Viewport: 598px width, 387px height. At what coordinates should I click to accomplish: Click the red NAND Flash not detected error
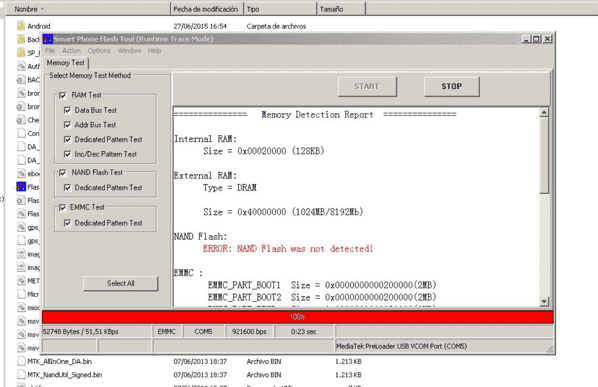coord(288,249)
